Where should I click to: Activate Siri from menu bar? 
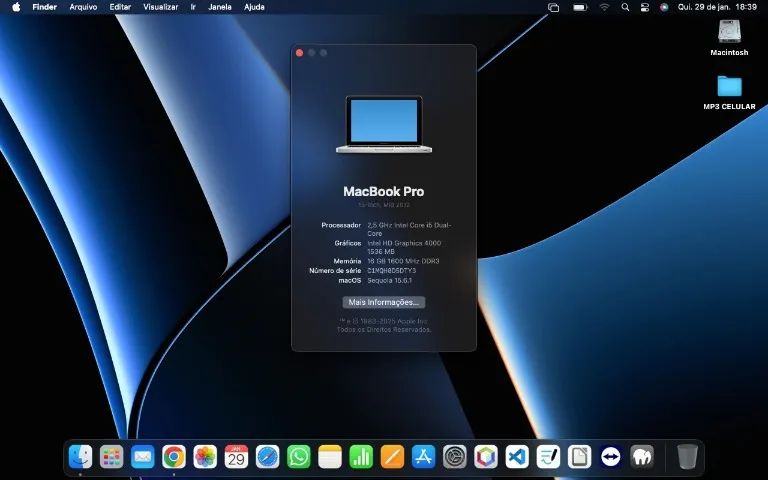pos(664,7)
